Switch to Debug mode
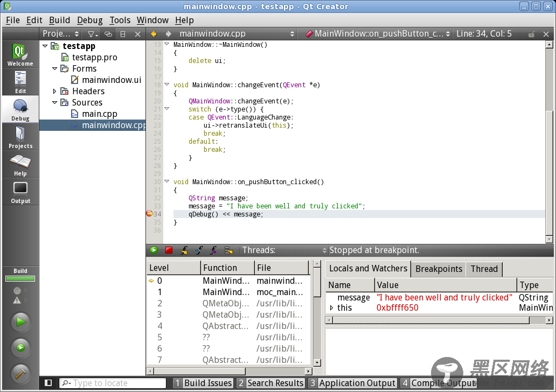This screenshot has height=392, width=556. [x=20, y=109]
